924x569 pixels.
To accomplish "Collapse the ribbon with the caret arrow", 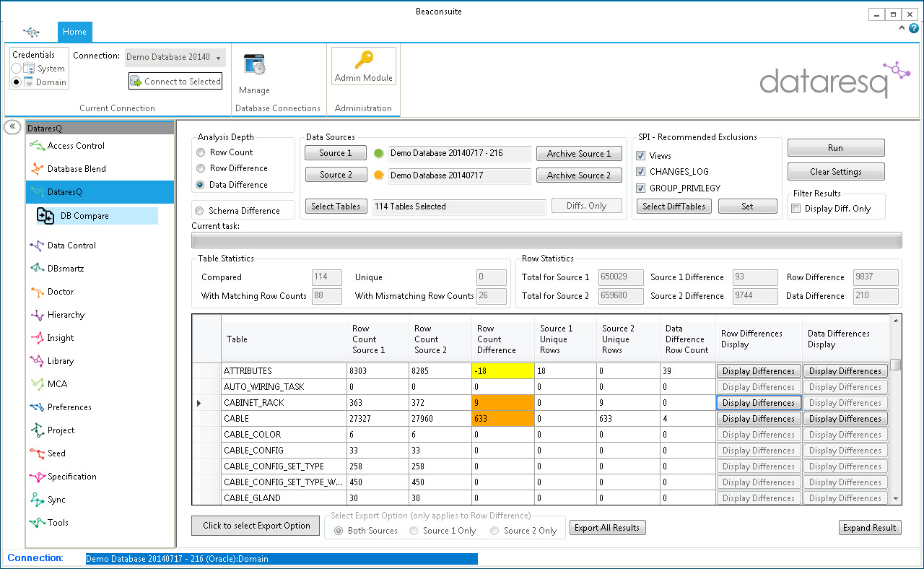I will click(903, 28).
